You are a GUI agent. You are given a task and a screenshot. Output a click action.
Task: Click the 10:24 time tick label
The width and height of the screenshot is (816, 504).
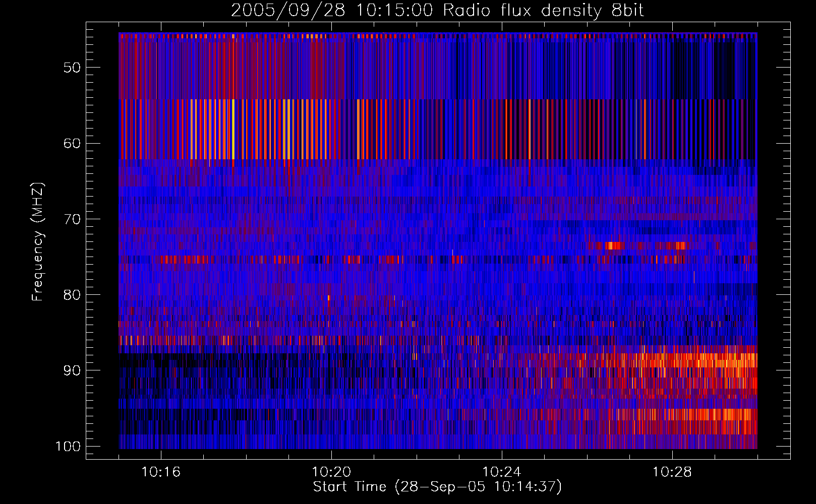pos(502,472)
